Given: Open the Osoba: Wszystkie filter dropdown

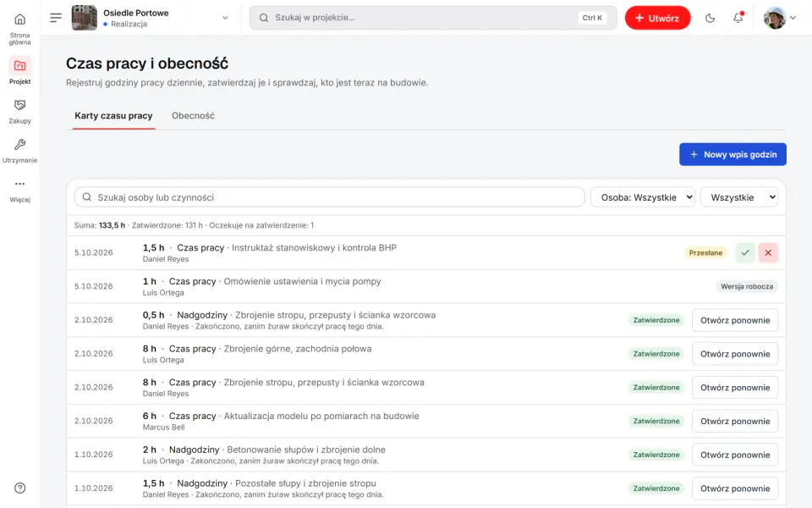Looking at the screenshot, I should tap(642, 197).
